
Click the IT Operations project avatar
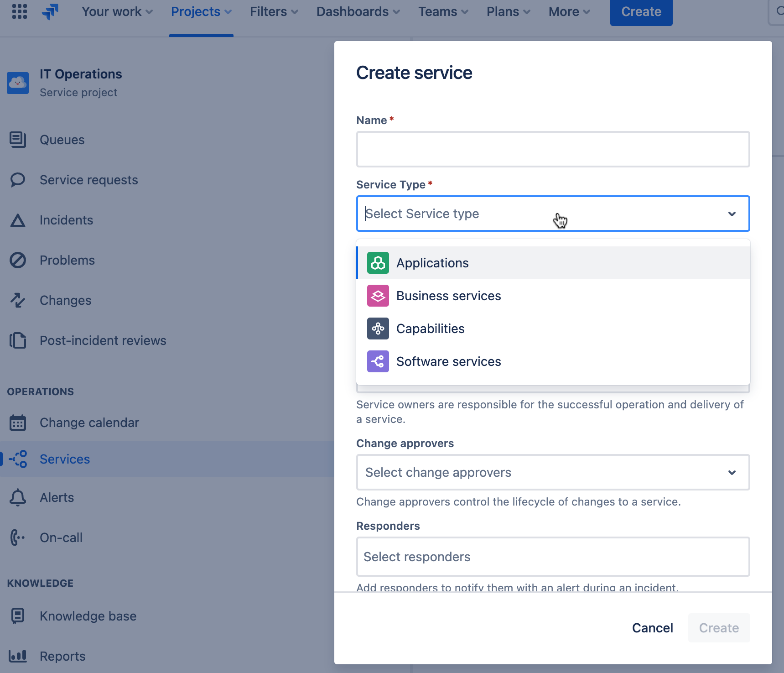(x=18, y=83)
